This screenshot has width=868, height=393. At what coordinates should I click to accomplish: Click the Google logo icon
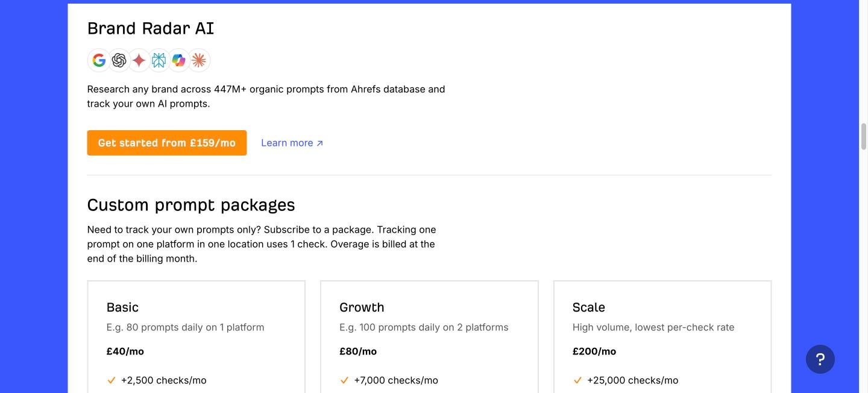pyautogui.click(x=99, y=60)
